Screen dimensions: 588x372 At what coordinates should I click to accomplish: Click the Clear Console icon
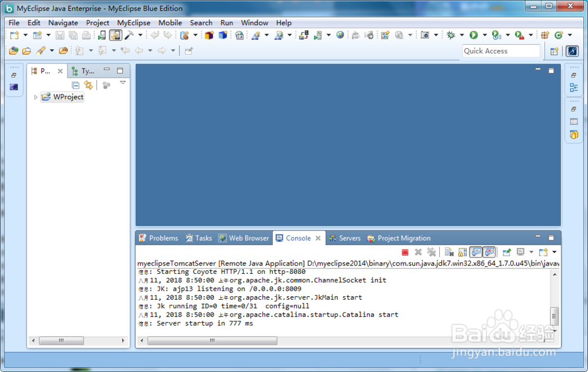449,252
